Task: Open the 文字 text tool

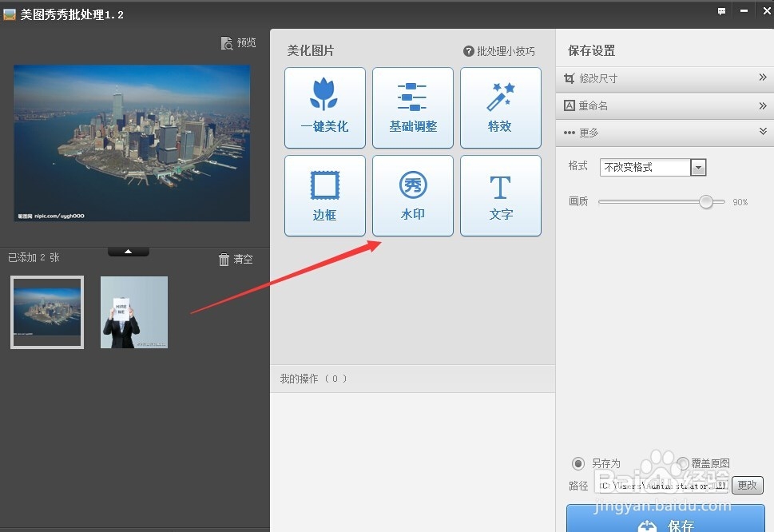Action: (x=500, y=196)
